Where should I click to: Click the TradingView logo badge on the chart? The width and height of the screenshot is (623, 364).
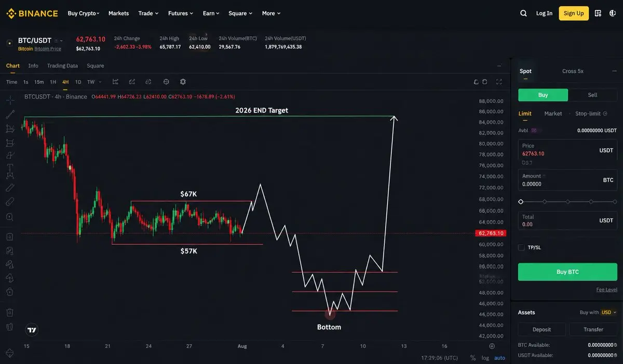32,330
